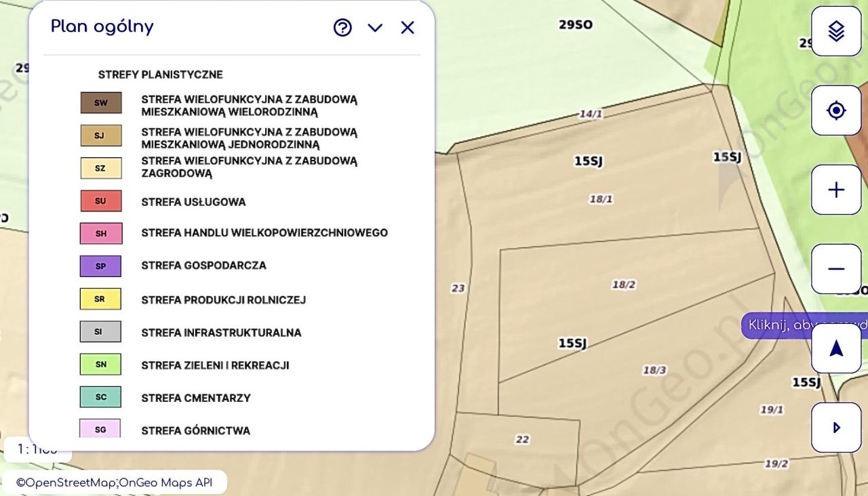The height and width of the screenshot is (496, 868).
Task: Select parcel 14/1 on the map
Action: [591, 114]
